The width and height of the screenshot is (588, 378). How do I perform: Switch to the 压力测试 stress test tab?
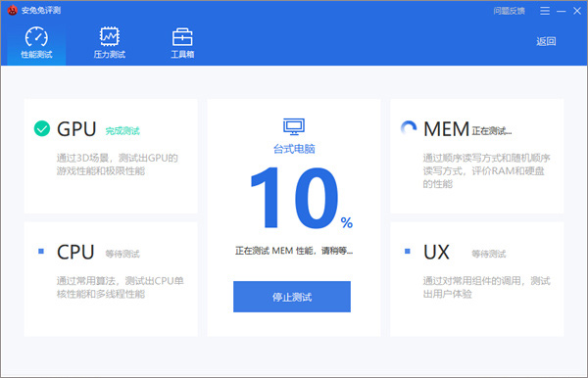pos(109,43)
